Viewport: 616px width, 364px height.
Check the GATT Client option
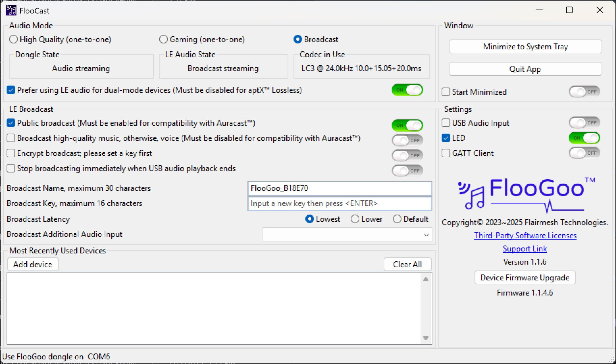click(446, 153)
